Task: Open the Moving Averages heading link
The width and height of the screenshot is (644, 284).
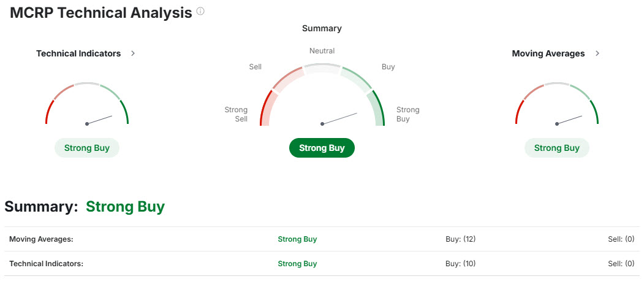Action: click(x=548, y=53)
